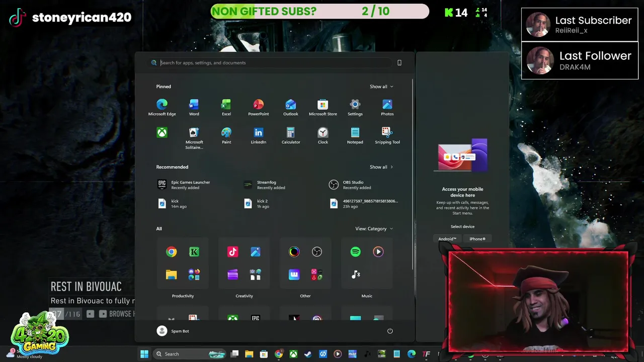
Task: Click the Power button in Start menu
Action: 390,331
